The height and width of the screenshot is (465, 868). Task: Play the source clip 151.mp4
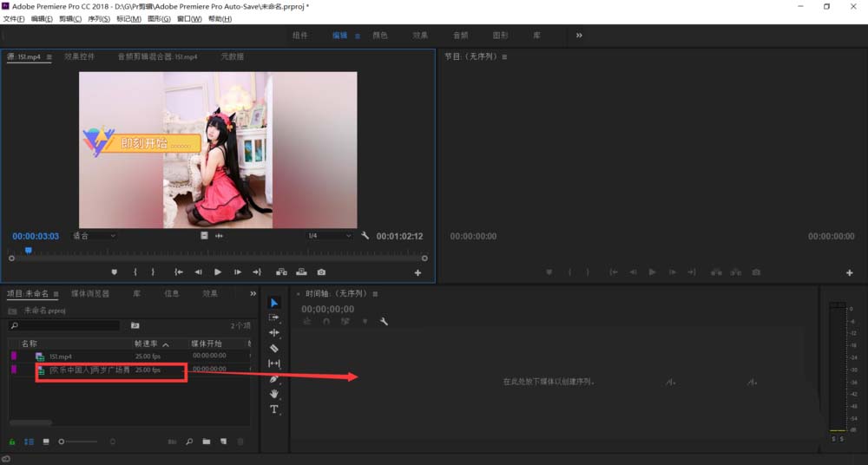pyautogui.click(x=218, y=272)
